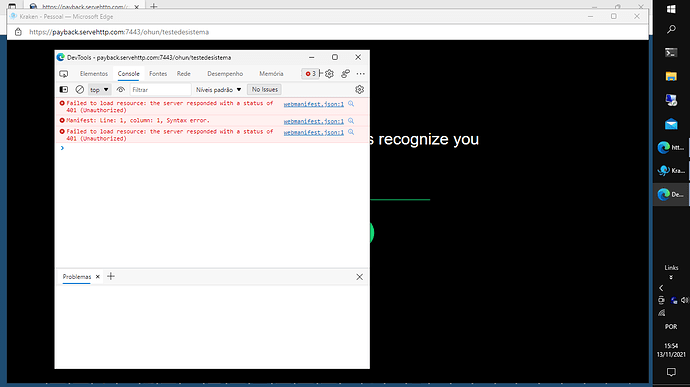
Task: Switch to Edge htt... taskbar window
Action: [671, 147]
